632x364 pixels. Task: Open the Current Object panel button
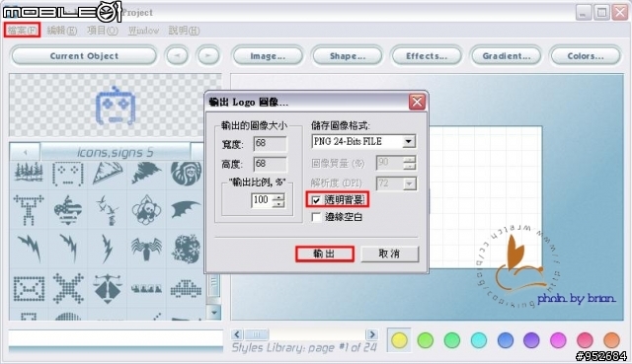click(84, 55)
